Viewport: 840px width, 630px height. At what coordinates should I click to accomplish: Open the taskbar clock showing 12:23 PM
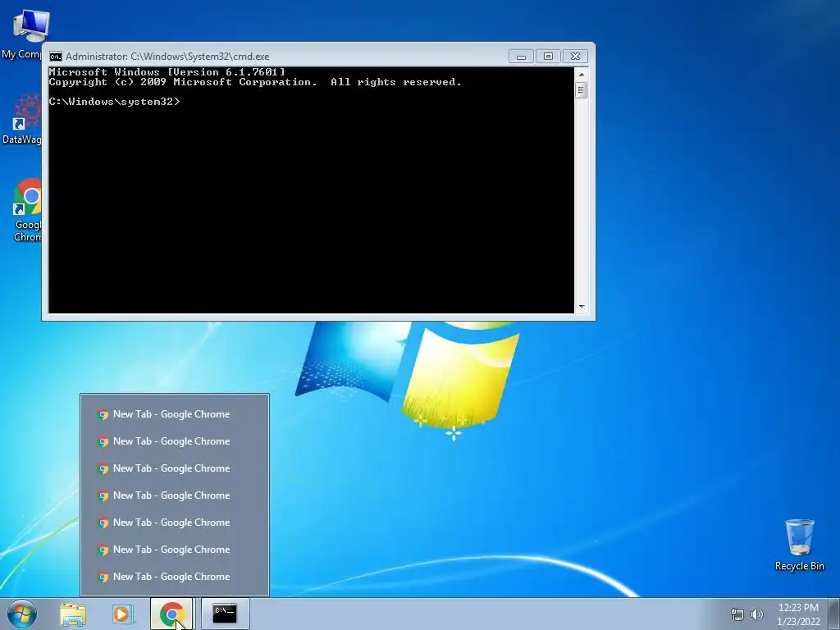798,614
